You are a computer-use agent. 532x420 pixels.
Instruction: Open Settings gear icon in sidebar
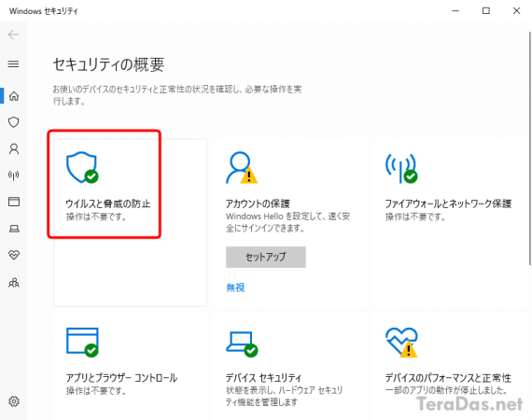[14, 401]
